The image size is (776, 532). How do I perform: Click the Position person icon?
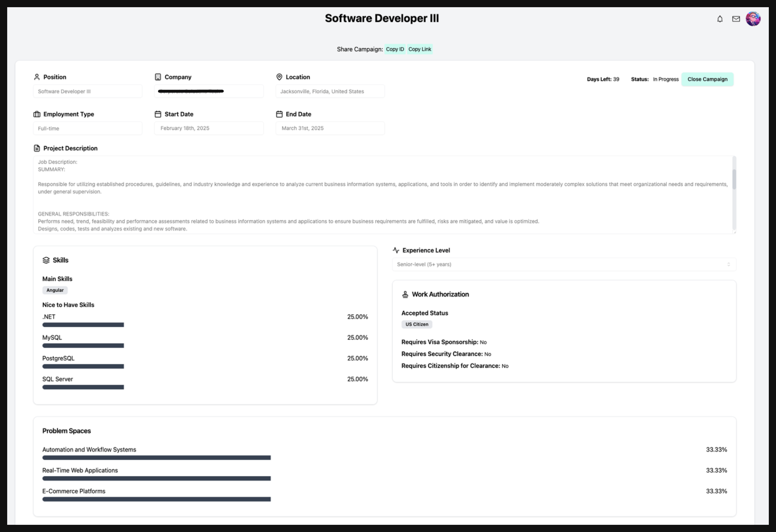point(37,77)
